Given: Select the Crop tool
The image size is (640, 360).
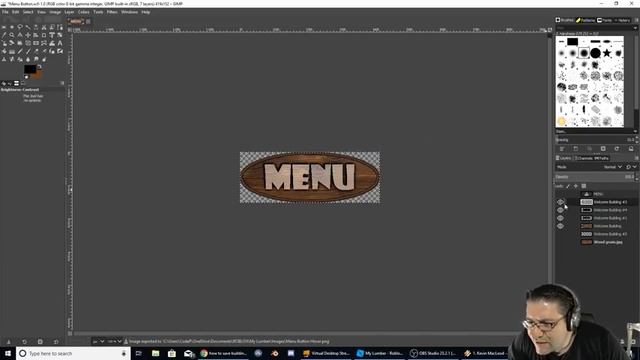Looking at the screenshot, I should tap(44, 36).
